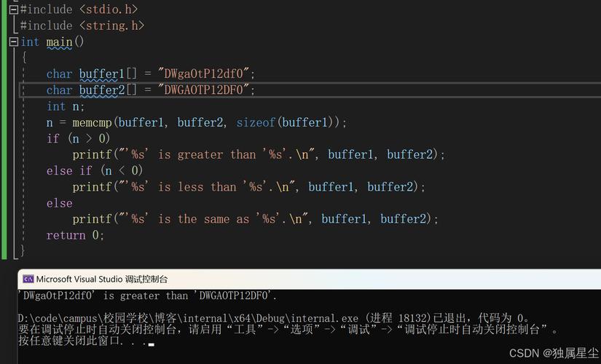Click the main function name
The width and height of the screenshot is (601, 364).
tap(59, 41)
